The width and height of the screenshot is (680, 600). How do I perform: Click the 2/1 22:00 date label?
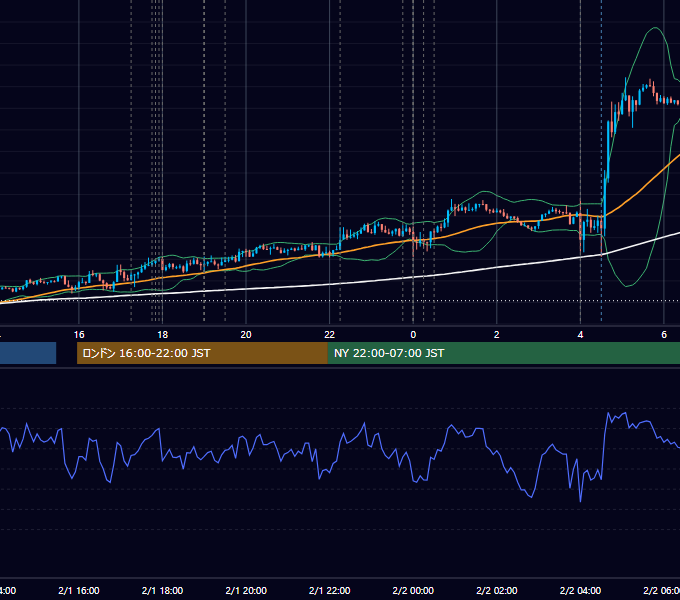pyautogui.click(x=330, y=590)
